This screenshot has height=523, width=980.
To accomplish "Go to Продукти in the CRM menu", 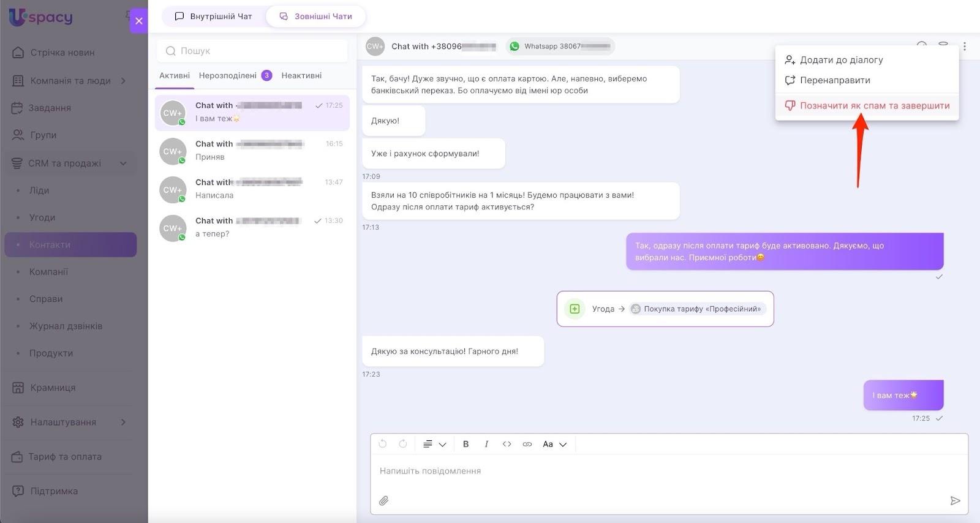I will [51, 353].
